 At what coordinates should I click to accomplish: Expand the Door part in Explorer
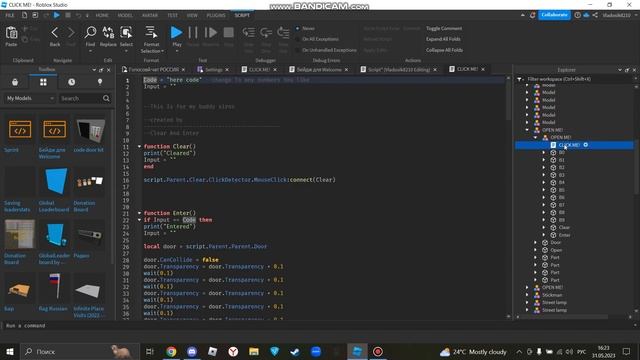tap(536, 242)
